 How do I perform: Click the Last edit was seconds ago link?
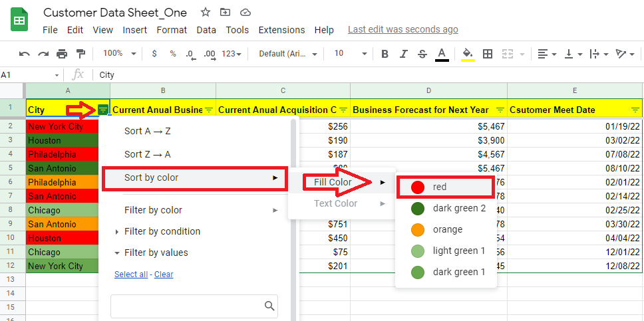click(403, 29)
